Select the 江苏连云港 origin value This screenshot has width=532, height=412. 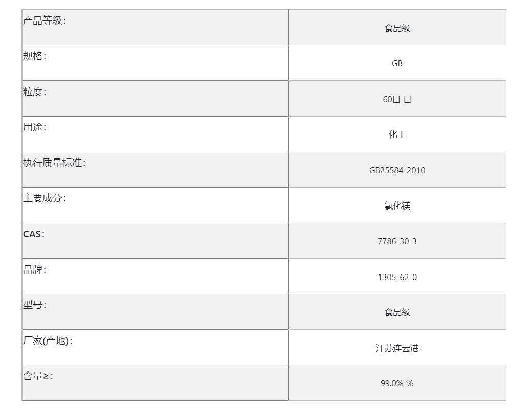397,348
